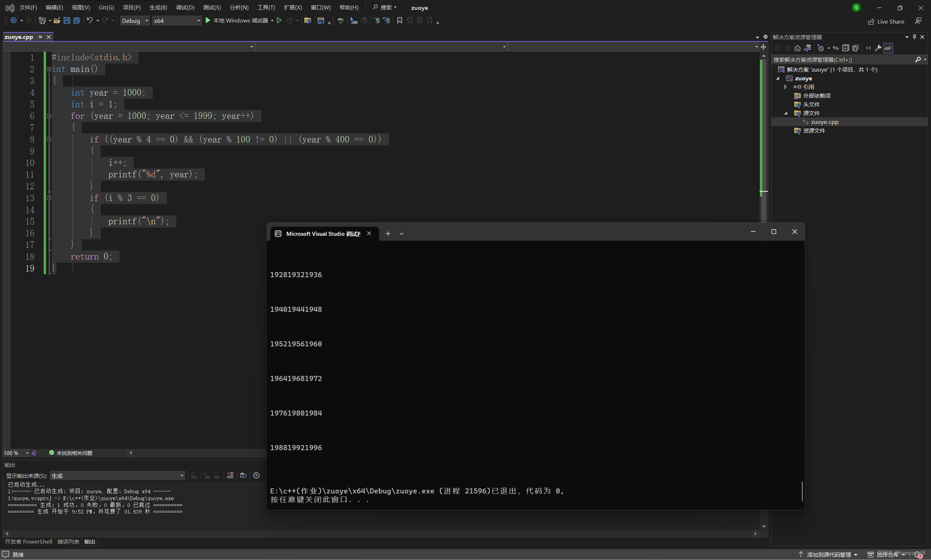
Task: Collapse the for loop block at line 6
Action: (x=49, y=116)
